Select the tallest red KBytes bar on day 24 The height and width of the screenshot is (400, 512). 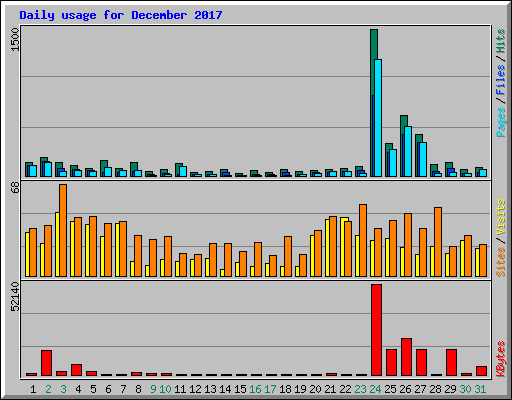click(376, 330)
